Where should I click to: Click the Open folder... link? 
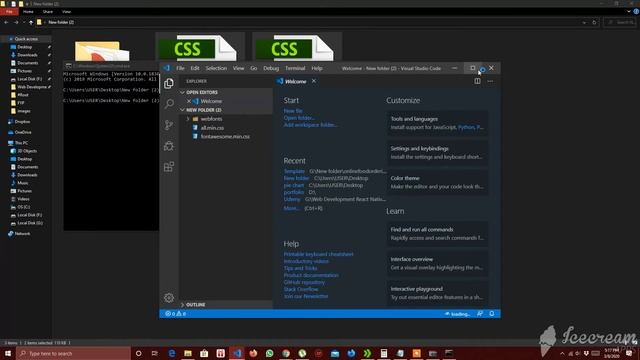299,118
